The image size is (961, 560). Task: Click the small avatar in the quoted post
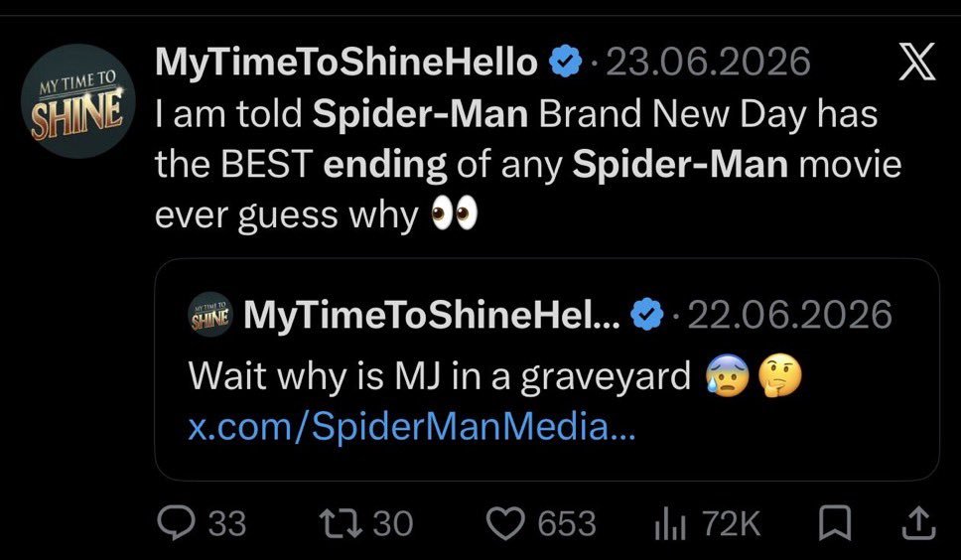click(x=210, y=315)
